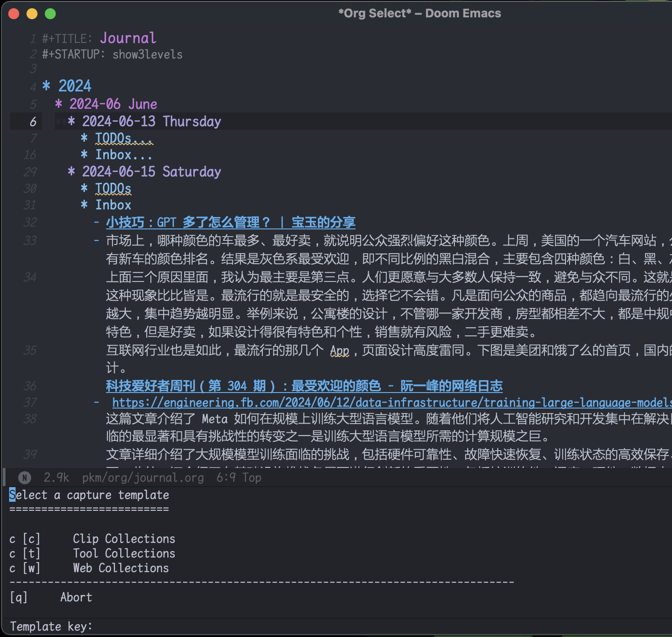The height and width of the screenshot is (637, 672).
Task: Select the TODOs heading under Saturday
Action: click(x=113, y=188)
